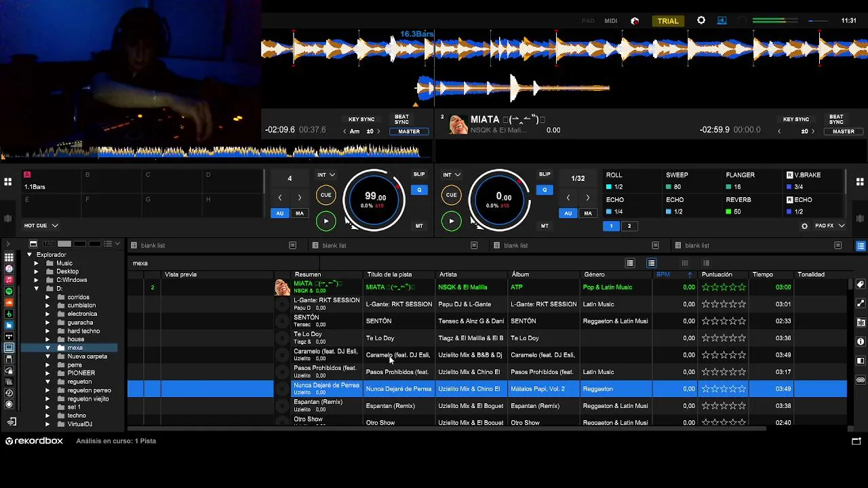Click the MIDI button
Viewport: 868px width, 488px height.
(610, 21)
